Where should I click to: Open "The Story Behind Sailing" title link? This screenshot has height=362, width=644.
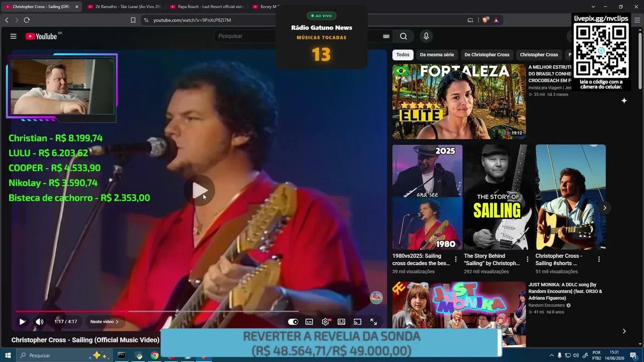tap(492, 259)
